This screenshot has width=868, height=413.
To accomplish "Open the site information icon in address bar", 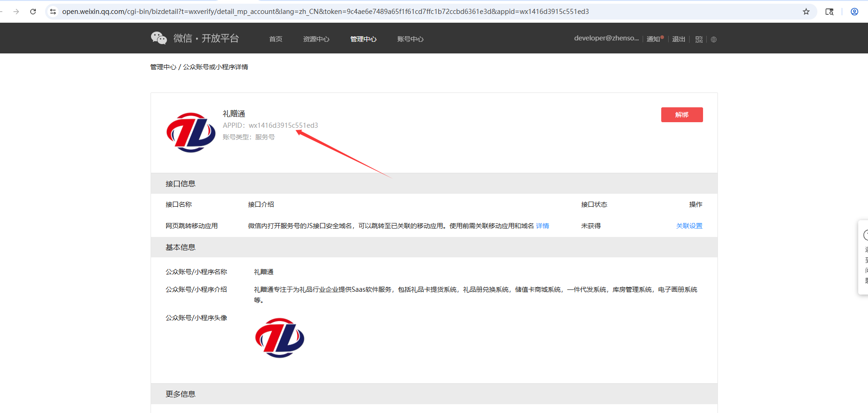I will 53,12.
